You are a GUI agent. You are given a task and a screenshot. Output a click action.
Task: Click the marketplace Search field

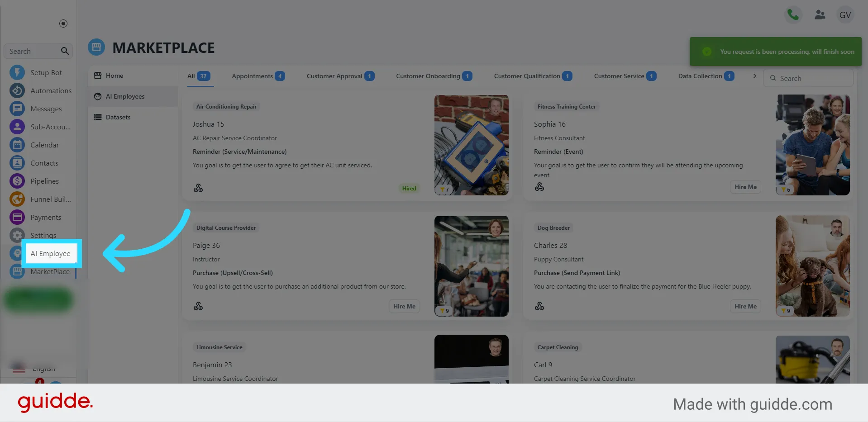pos(808,78)
